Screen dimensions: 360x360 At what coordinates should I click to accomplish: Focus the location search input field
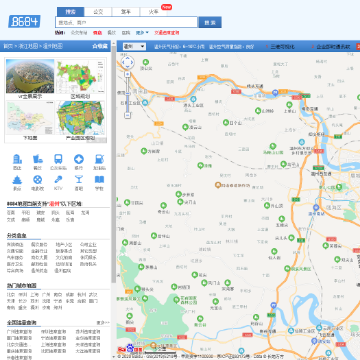pos(126,22)
